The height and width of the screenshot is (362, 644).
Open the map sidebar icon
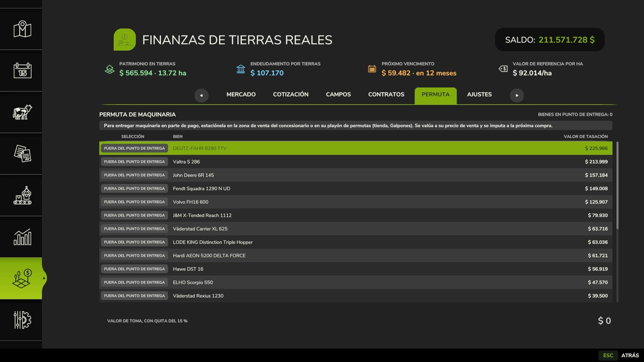[22, 29]
